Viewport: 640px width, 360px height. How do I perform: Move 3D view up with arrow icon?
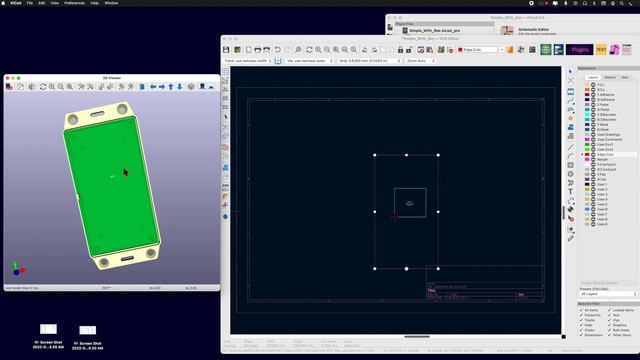click(x=171, y=87)
